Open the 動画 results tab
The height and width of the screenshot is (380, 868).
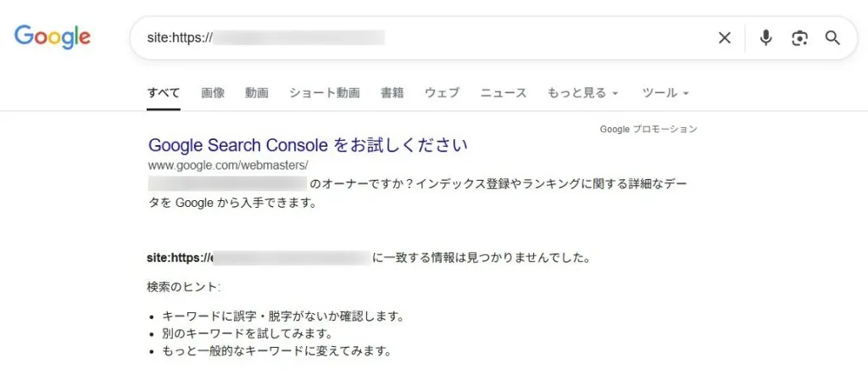[257, 92]
